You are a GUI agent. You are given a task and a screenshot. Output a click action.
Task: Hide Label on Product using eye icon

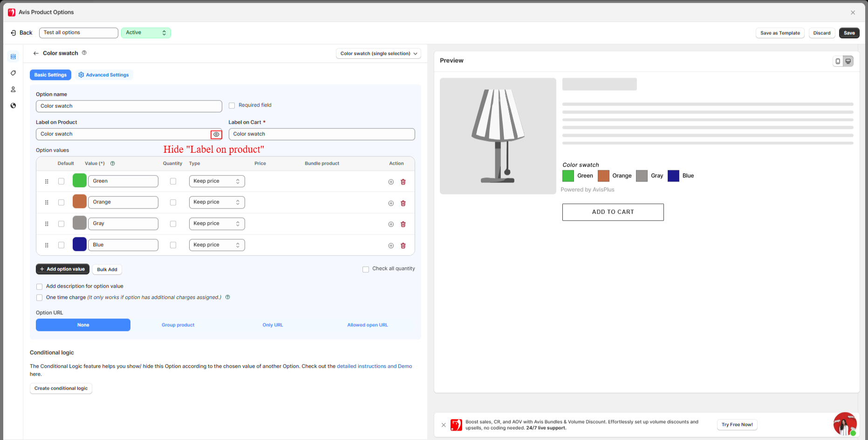click(x=216, y=134)
